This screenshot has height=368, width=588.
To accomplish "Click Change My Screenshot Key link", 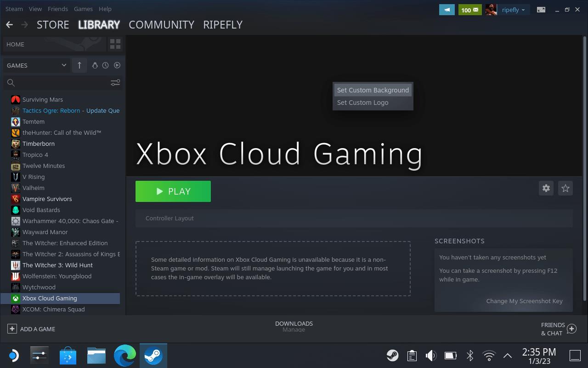I will click(x=524, y=301).
